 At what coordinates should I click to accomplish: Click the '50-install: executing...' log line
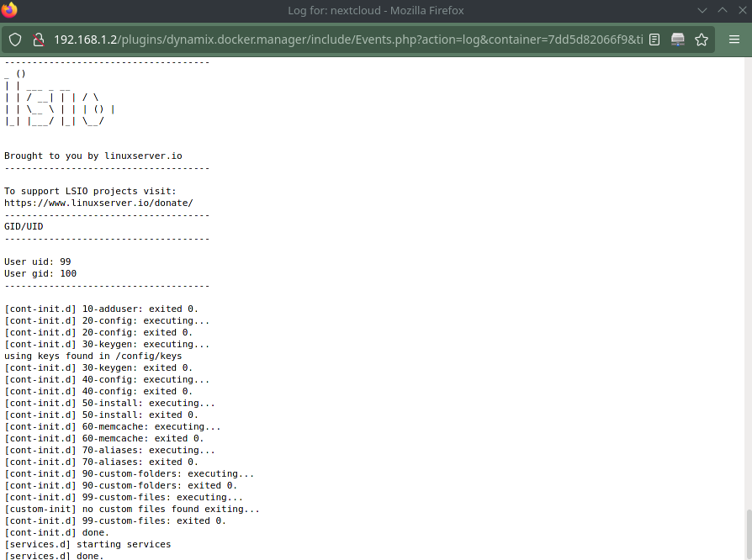110,403
